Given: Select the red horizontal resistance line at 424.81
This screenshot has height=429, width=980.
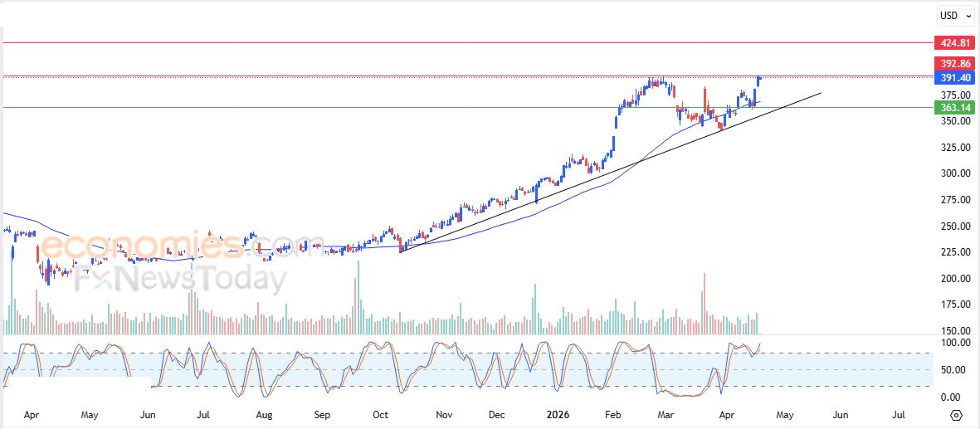Looking at the screenshot, I should [x=467, y=43].
